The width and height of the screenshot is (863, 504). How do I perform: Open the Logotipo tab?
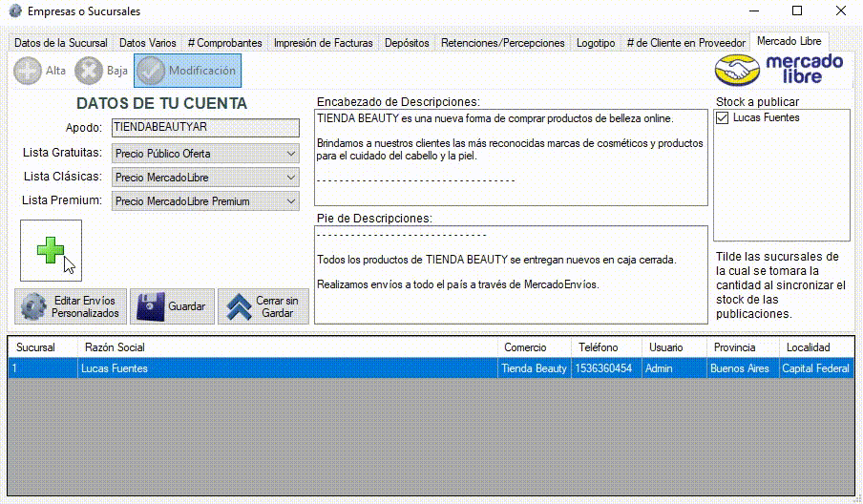[x=596, y=43]
